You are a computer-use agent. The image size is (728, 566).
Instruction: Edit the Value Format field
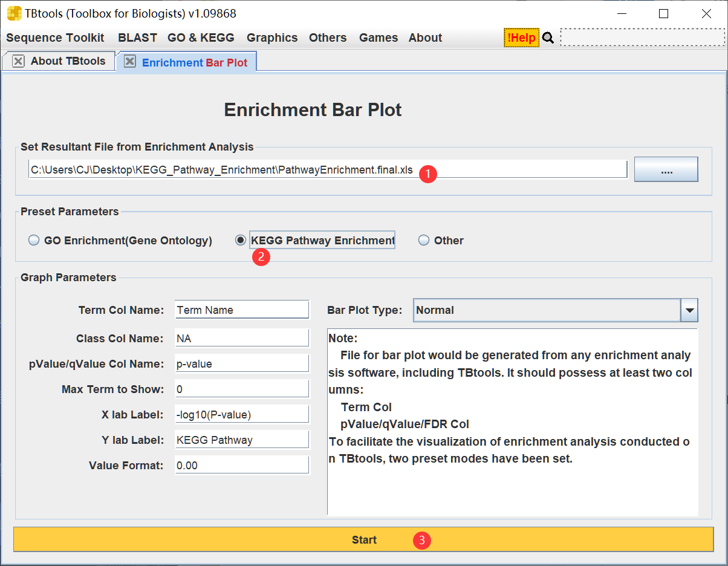pos(242,466)
